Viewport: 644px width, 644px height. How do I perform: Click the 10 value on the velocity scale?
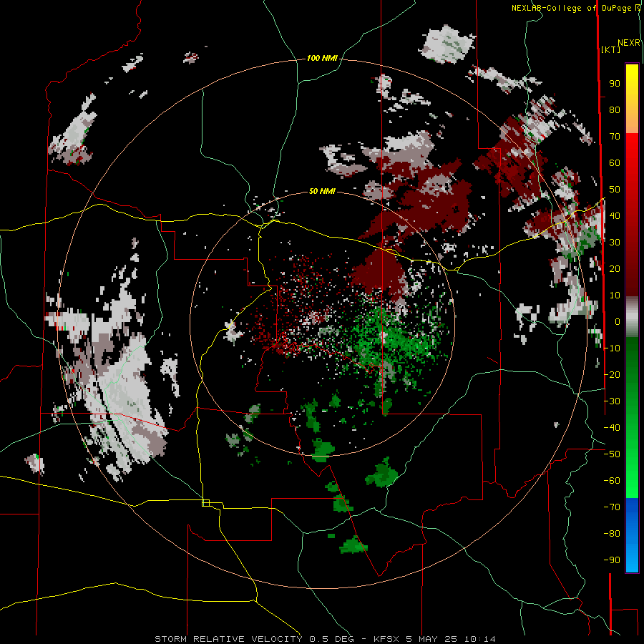[x=615, y=296]
